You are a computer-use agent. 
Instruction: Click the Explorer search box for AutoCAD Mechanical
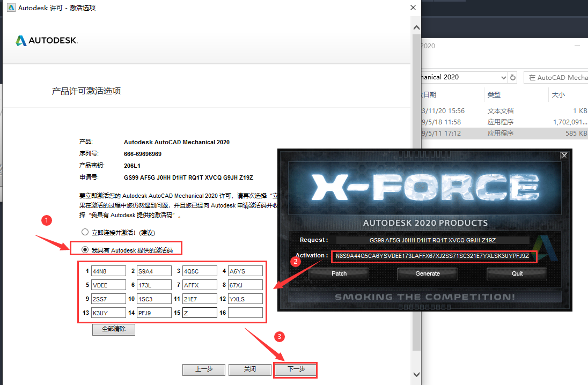point(556,78)
